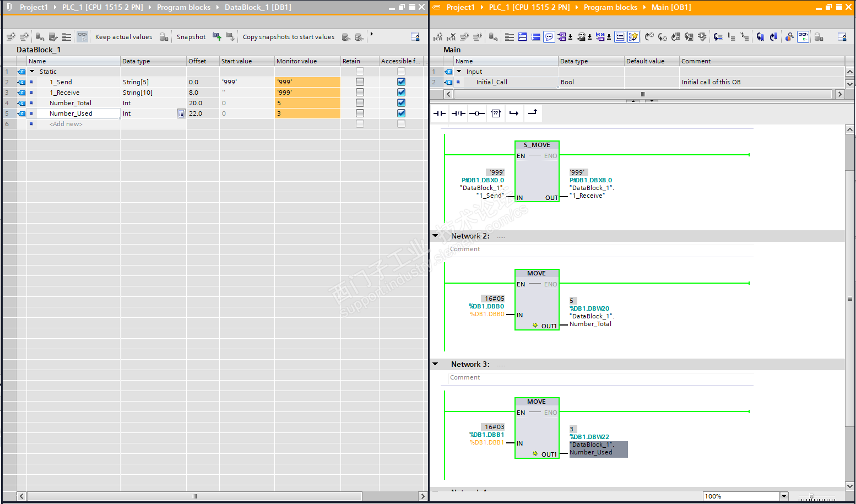Viewport: 856px width, 504px height.
Task: Adjust the zoom slider in Main editor
Action: [x=811, y=497]
